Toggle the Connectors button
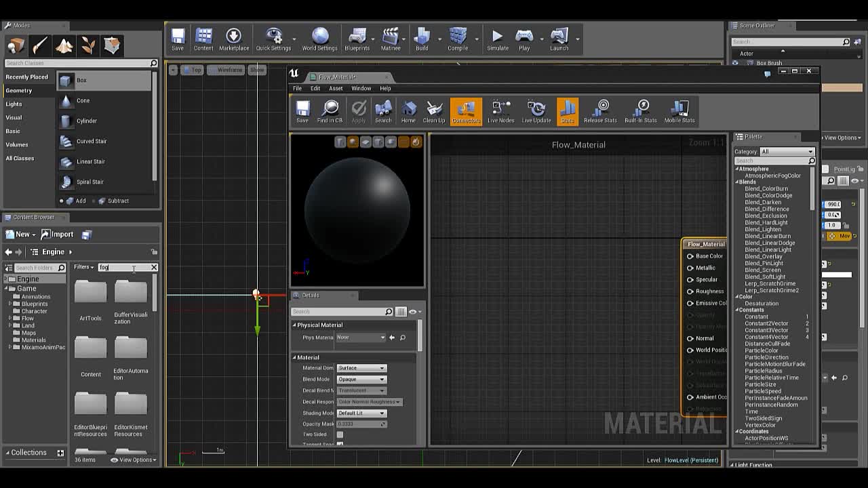 click(x=466, y=112)
